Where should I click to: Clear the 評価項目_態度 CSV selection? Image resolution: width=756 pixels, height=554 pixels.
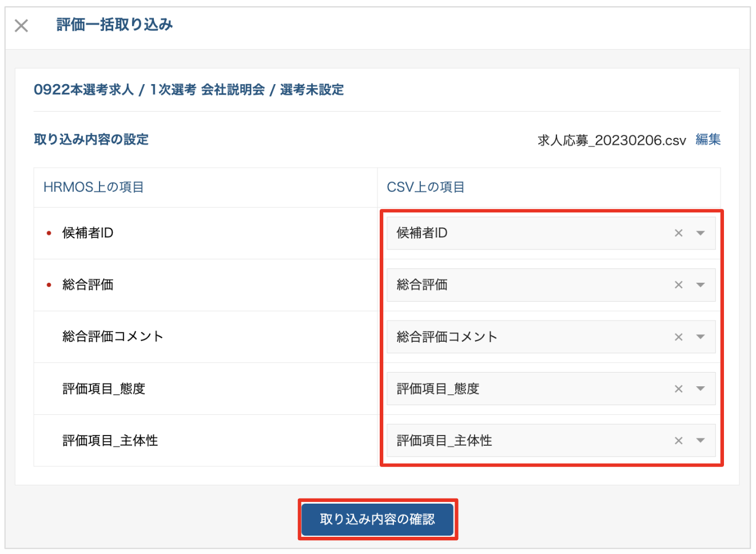678,389
